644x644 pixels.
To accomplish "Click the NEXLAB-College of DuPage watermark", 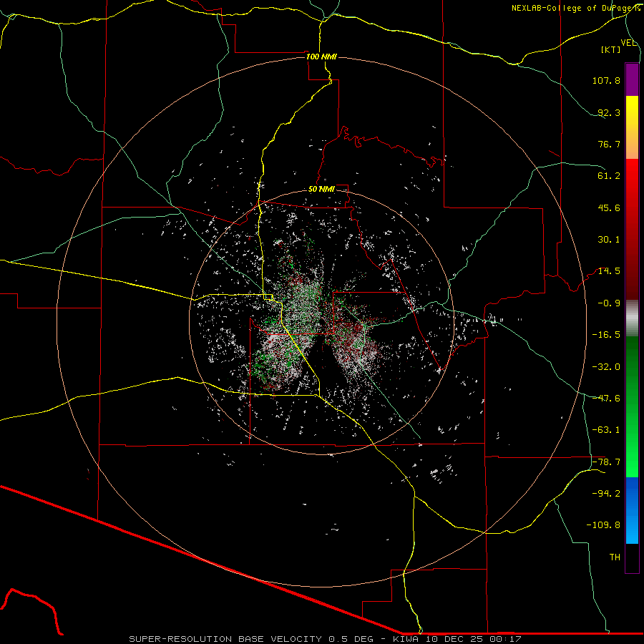I will click(x=576, y=8).
